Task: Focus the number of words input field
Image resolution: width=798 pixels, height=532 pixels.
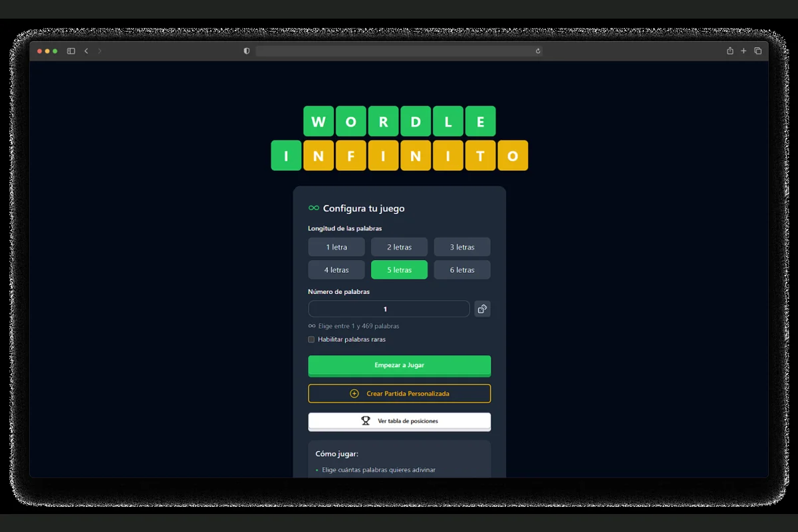Action: 389,309
